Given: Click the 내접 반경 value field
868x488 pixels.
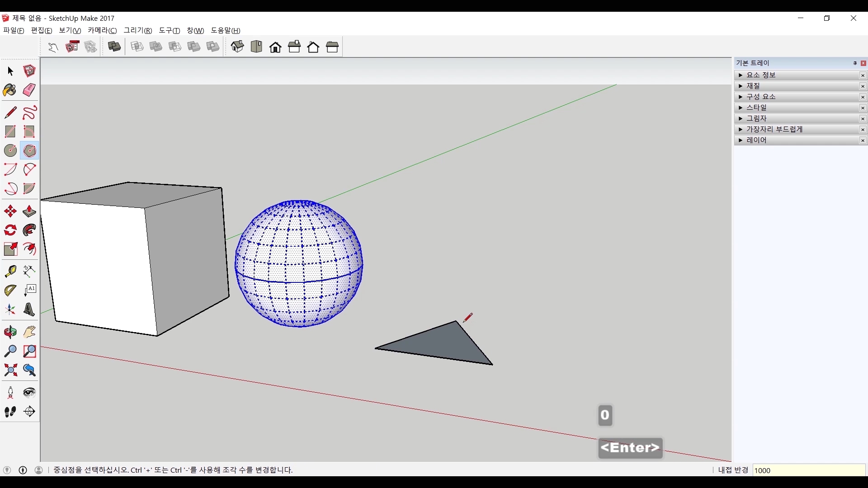Looking at the screenshot, I should pos(808,470).
